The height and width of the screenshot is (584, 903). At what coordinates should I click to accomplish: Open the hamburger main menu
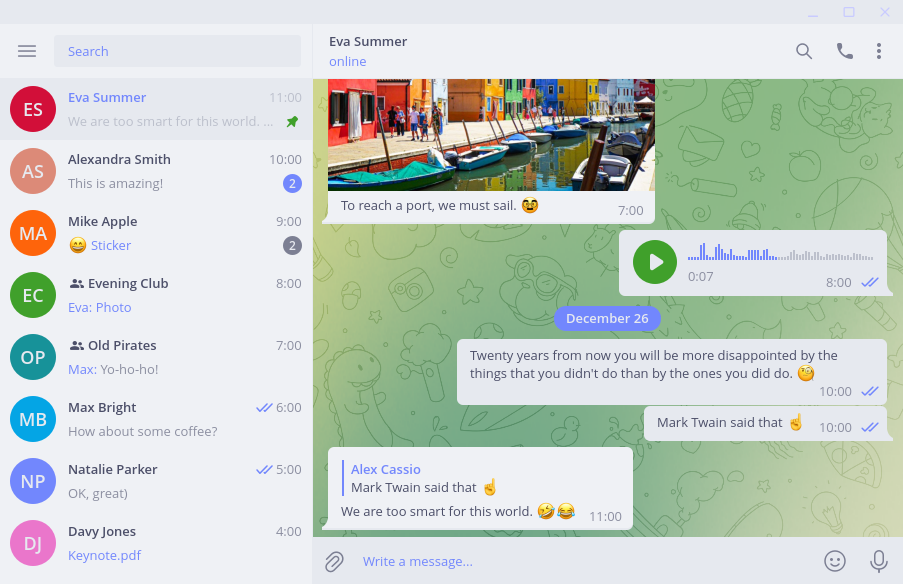point(27,51)
